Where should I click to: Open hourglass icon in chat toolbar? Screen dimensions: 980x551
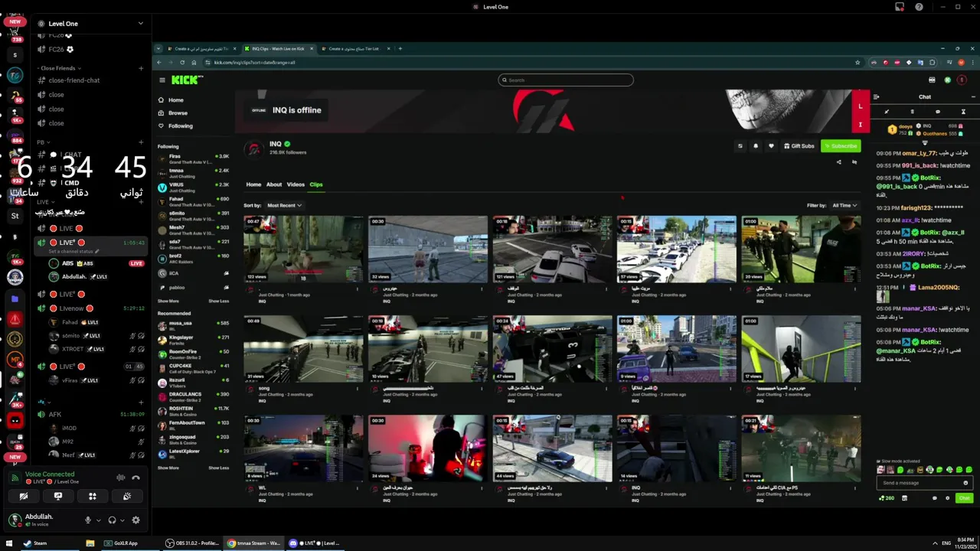click(963, 112)
